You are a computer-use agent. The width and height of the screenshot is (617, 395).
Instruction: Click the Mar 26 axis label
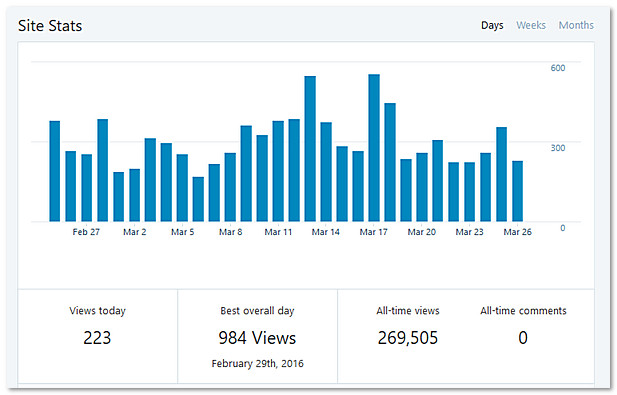(517, 232)
